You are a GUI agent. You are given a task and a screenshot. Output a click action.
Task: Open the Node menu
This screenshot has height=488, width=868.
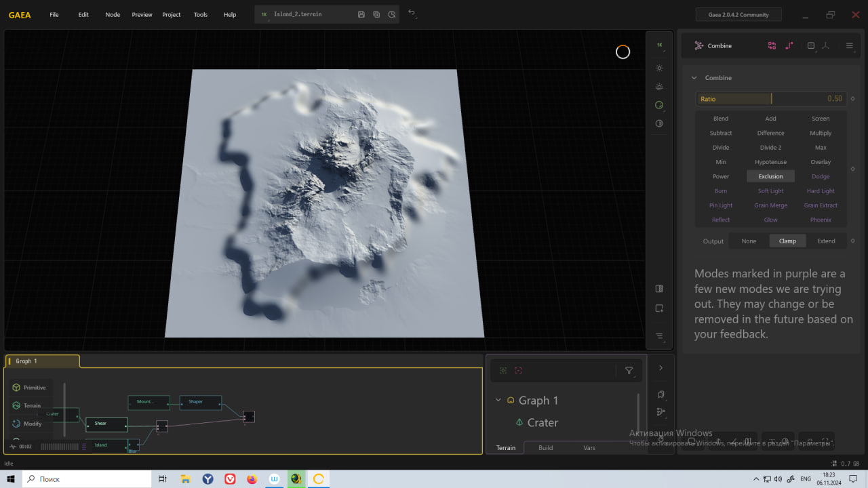[x=113, y=14]
